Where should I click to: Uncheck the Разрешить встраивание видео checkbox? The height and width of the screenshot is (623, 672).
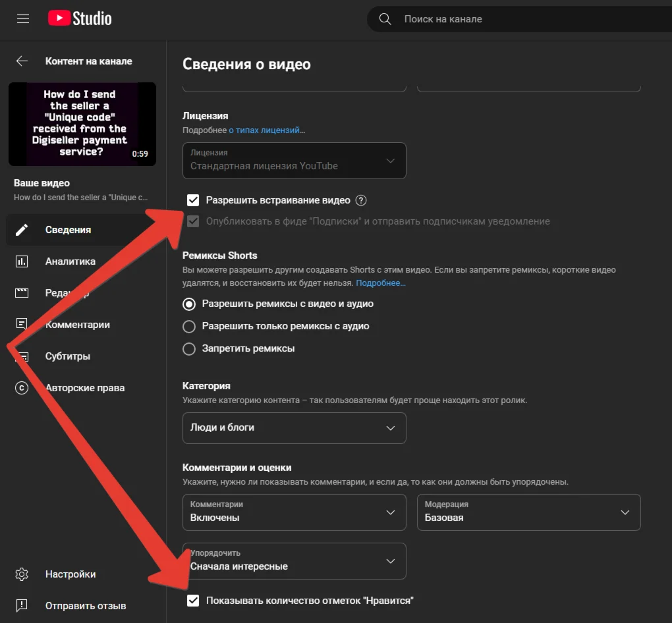[193, 200]
